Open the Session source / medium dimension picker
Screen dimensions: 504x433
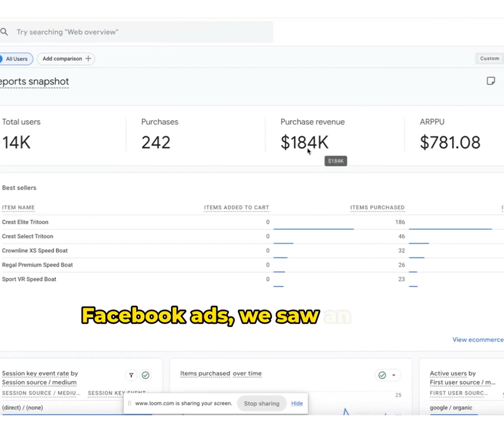click(39, 382)
